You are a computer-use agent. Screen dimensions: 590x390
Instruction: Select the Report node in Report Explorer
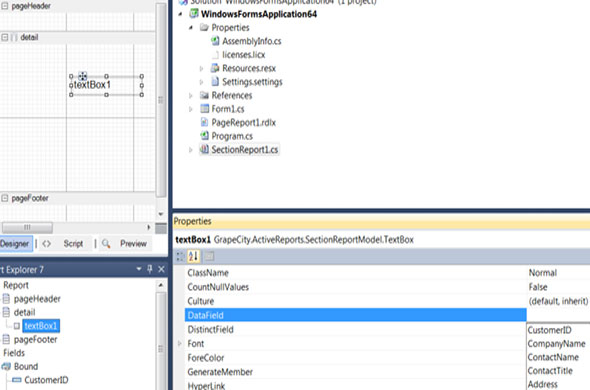16,285
